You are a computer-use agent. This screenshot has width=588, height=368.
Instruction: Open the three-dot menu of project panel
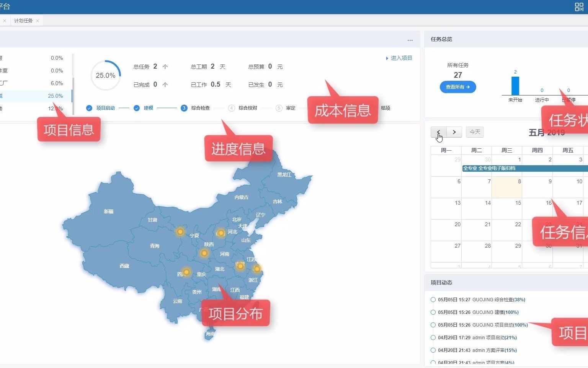pyautogui.click(x=410, y=40)
